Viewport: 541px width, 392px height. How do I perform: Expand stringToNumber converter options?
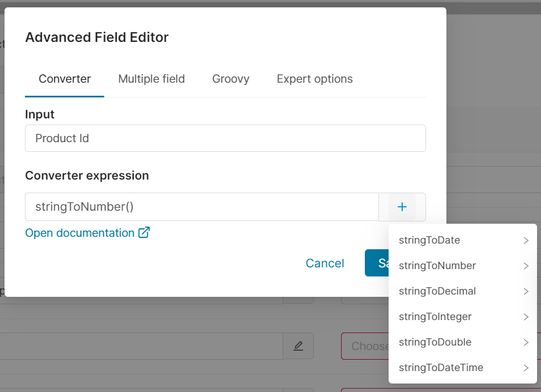527,266
